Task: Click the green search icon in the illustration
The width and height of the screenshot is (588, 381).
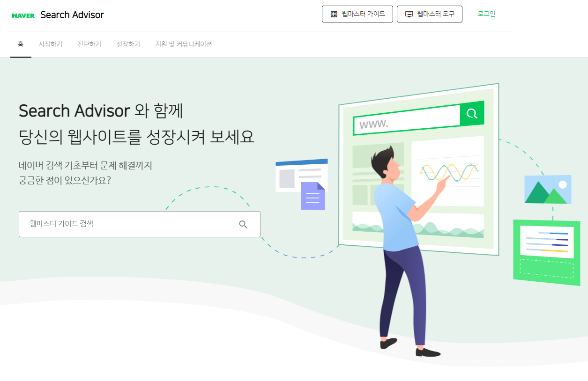Action: coord(472,113)
